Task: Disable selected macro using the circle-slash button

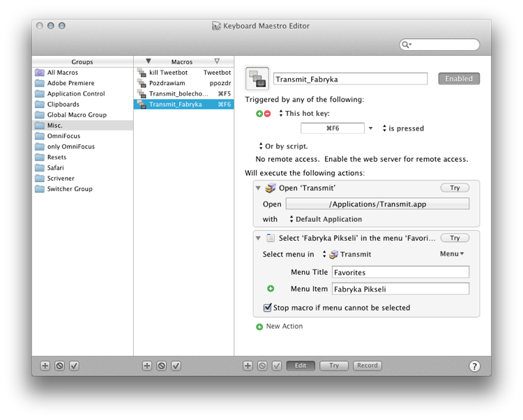Action: click(162, 366)
